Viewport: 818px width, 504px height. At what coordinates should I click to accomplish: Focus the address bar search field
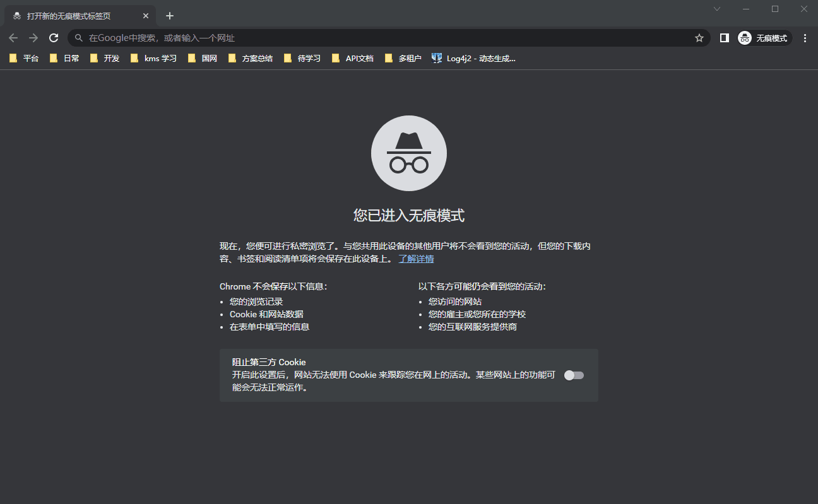[389, 38]
